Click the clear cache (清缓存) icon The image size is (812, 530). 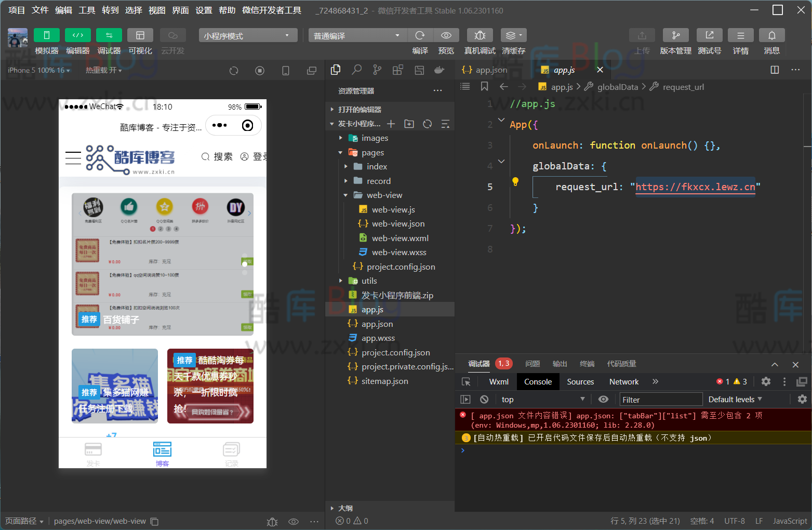click(x=513, y=35)
